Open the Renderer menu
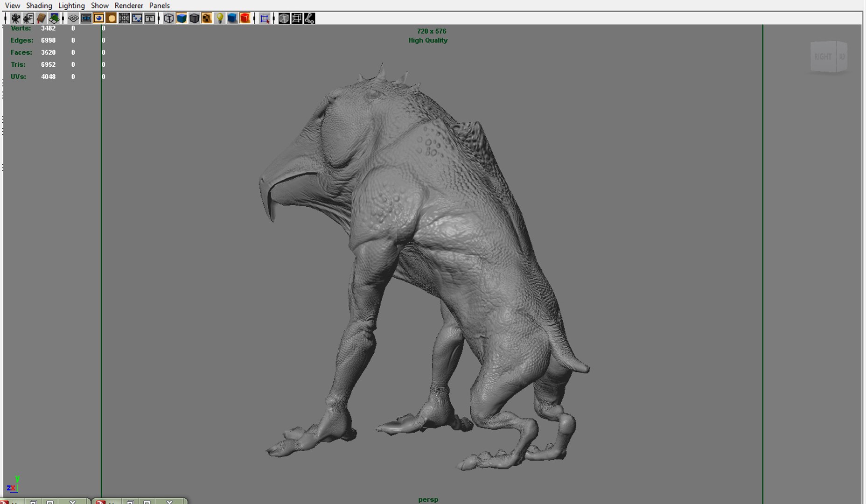 [x=129, y=6]
